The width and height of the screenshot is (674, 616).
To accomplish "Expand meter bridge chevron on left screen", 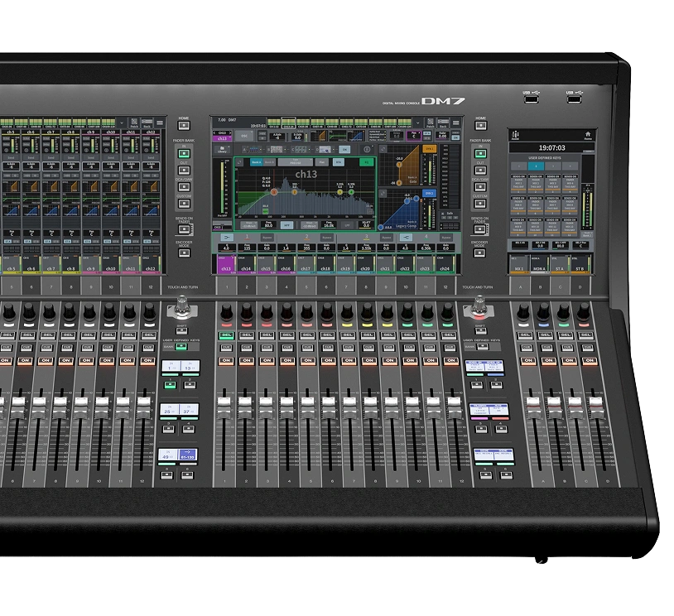I will pos(122,123).
